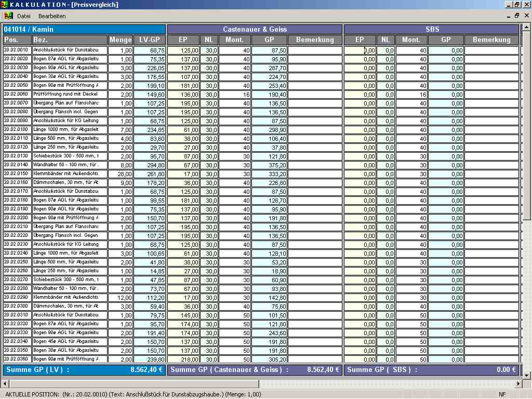Select the position cell 20.02.0100
Image resolution: width=532 pixels, height=399 pixels.
click(x=17, y=130)
